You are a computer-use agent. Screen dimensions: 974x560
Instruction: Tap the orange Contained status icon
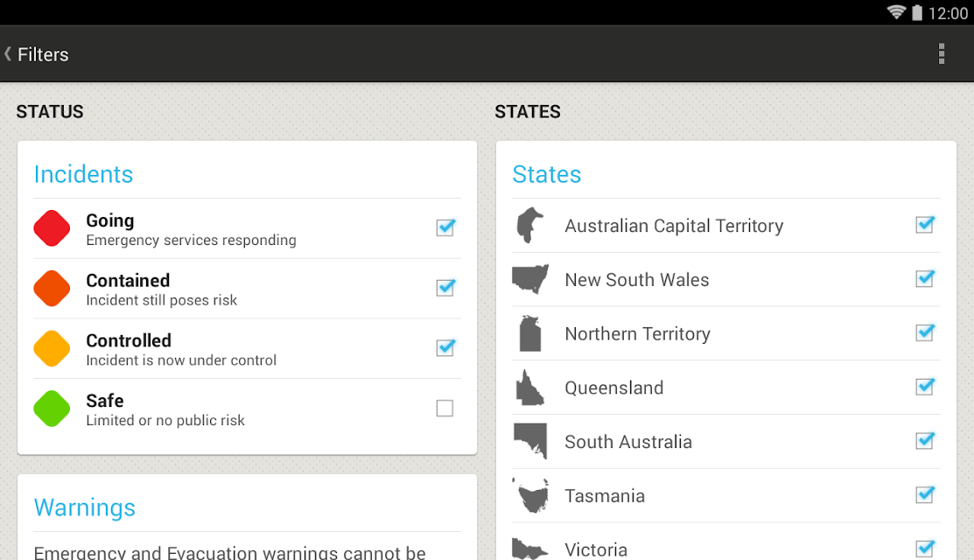click(52, 289)
